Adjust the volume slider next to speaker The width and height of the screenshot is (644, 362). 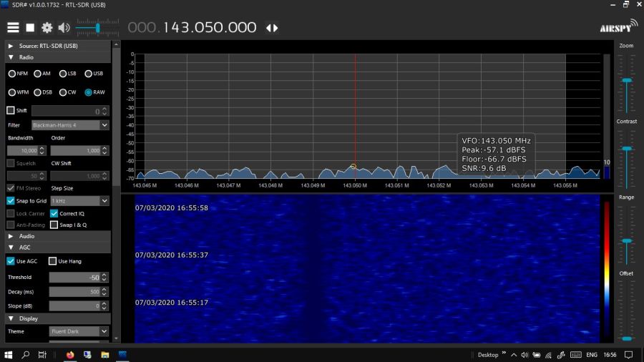click(x=97, y=27)
